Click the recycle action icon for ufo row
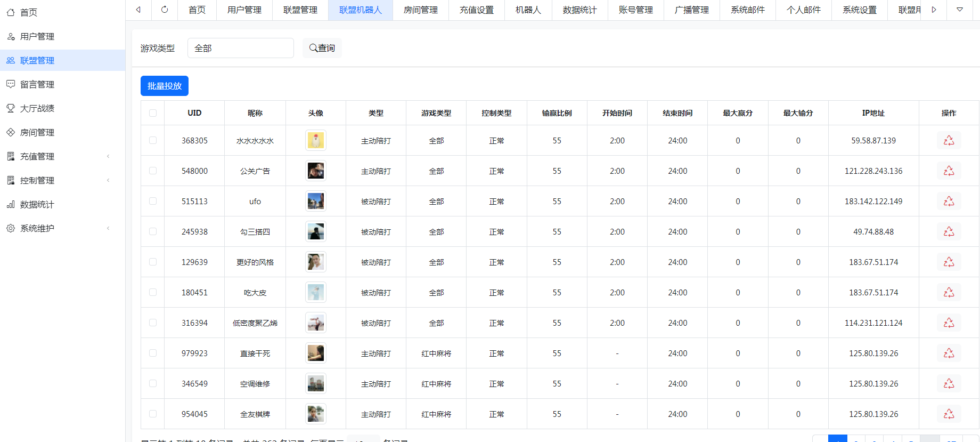Viewport: 980px width, 442px height. tap(949, 202)
